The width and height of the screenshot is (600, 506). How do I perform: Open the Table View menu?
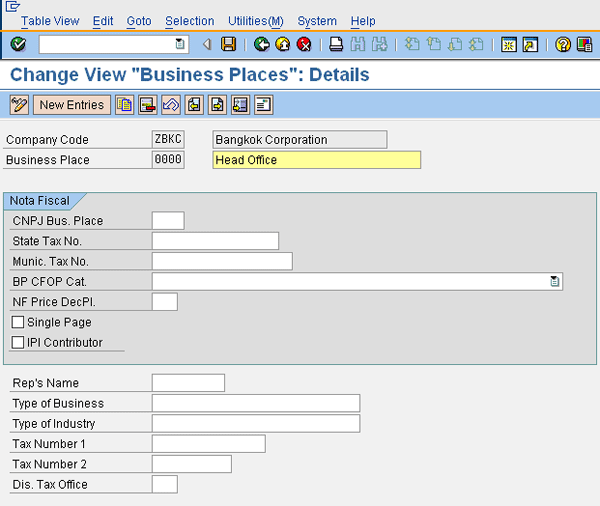(50, 21)
